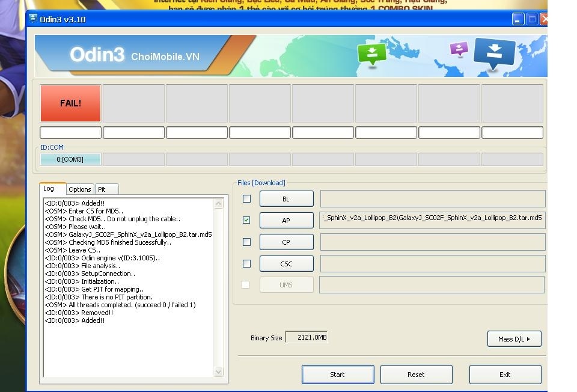Click the Odin3 logo in the banner
Image resolution: width=577 pixels, height=392 pixels.
click(97, 55)
